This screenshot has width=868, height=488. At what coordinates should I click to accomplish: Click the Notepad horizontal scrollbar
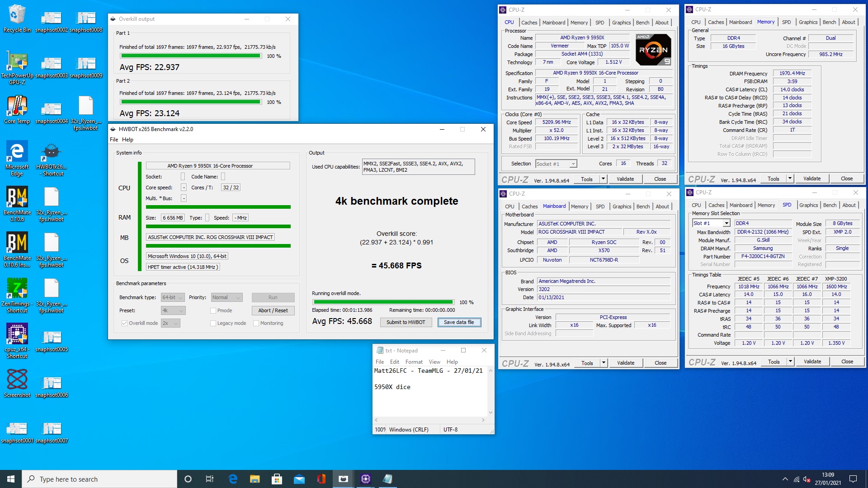[429, 420]
